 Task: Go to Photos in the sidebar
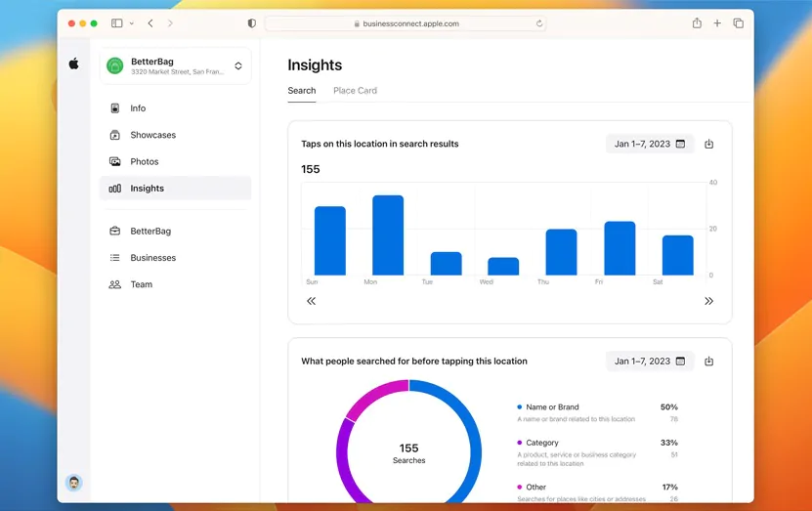click(175, 161)
